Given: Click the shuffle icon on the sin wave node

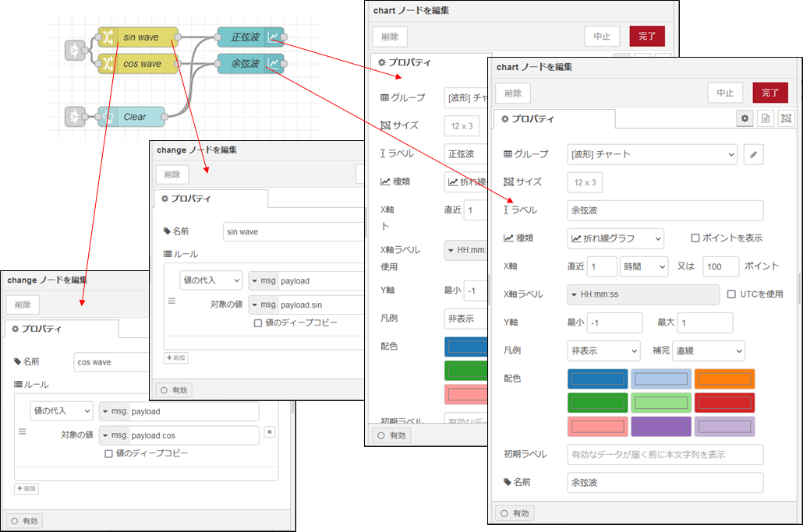Looking at the screenshot, I should tap(108, 37).
